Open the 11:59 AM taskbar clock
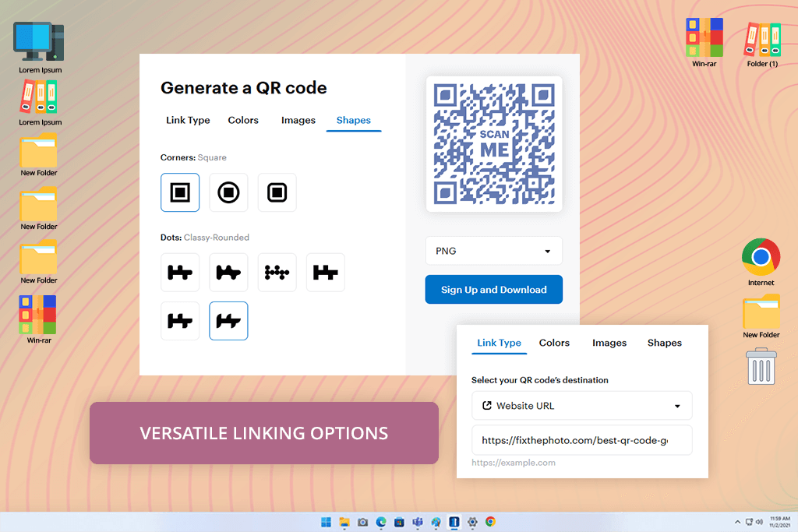 (x=779, y=522)
